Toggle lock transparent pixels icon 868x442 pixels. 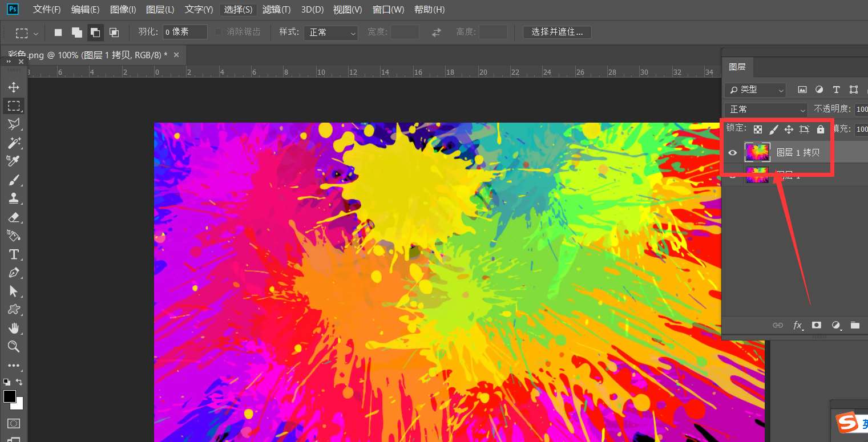coord(758,129)
